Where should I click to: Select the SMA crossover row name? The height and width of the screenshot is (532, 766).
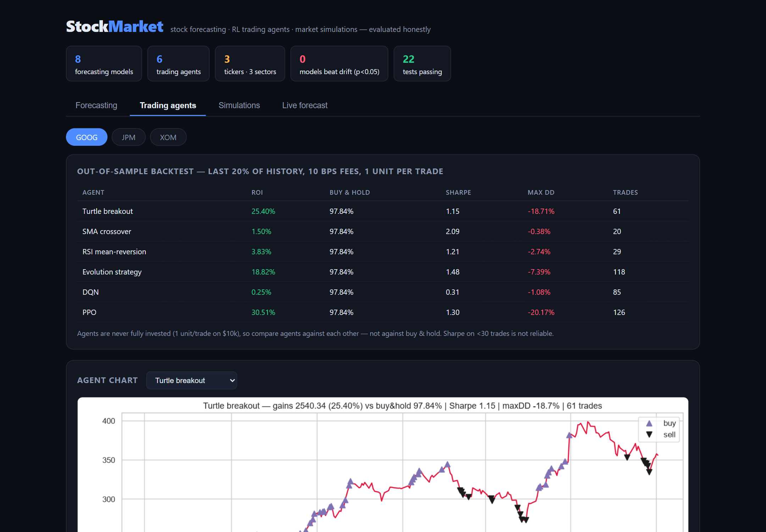coord(107,232)
